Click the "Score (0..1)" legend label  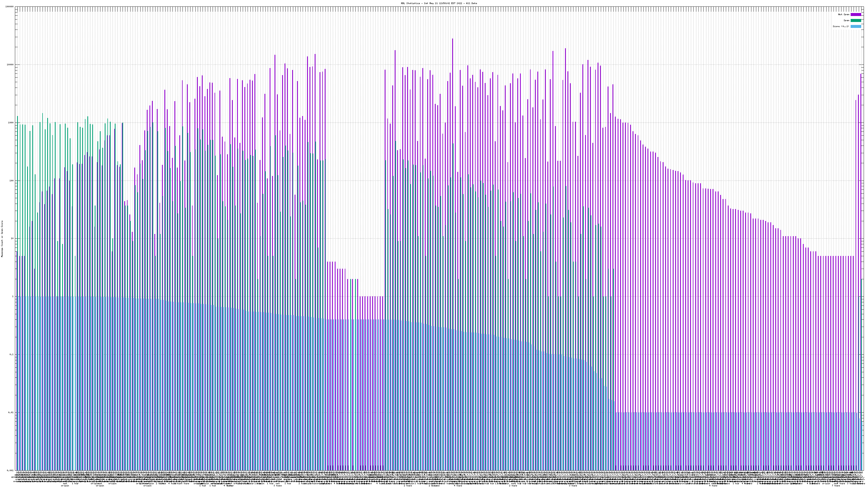coord(841,26)
